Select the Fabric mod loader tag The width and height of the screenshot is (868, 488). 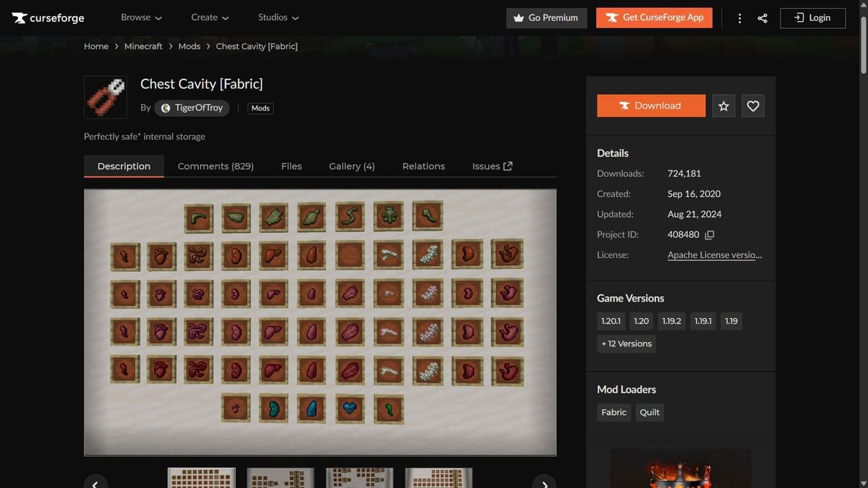point(613,412)
